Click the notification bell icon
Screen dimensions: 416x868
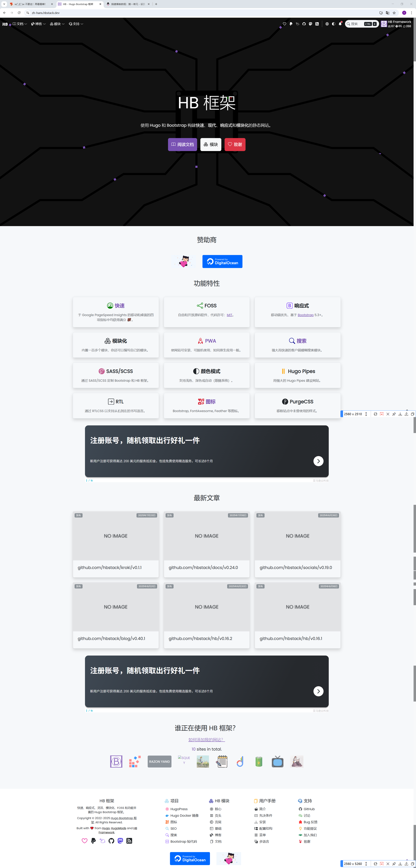340,24
